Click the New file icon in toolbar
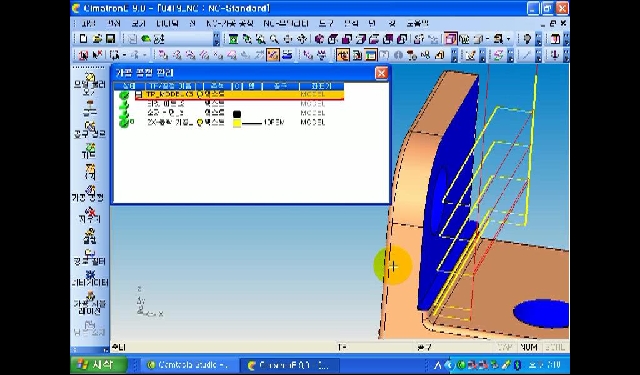This screenshot has height=375, width=640. coord(84,39)
